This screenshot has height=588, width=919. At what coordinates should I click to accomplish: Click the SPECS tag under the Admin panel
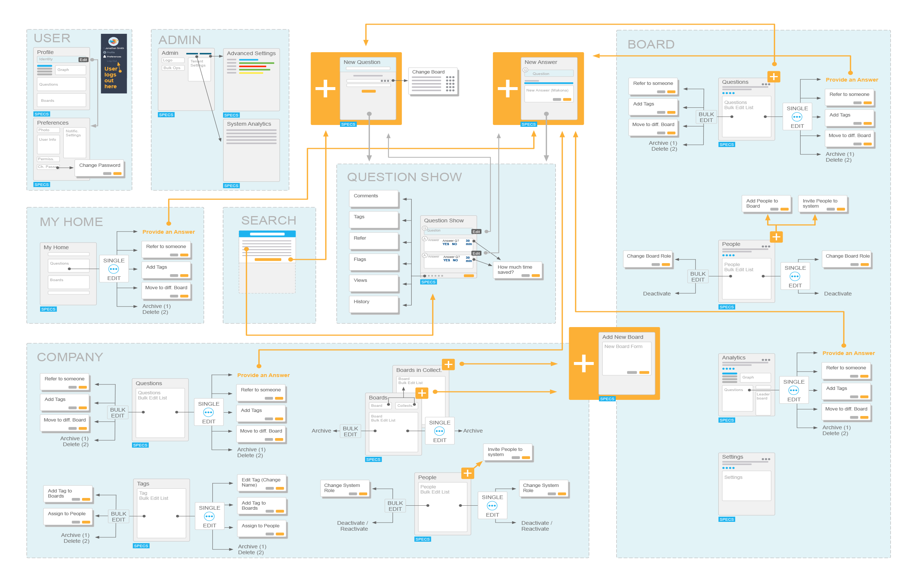pyautogui.click(x=166, y=115)
